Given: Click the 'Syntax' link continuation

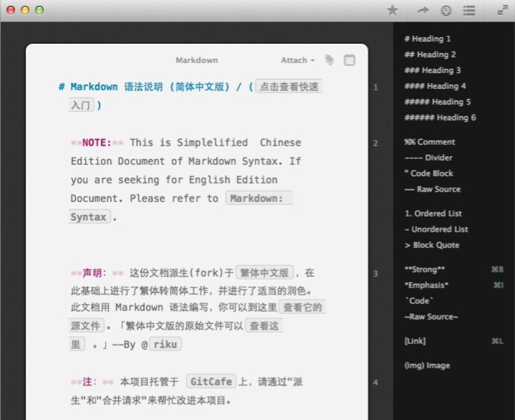Looking at the screenshot, I should tap(90, 217).
